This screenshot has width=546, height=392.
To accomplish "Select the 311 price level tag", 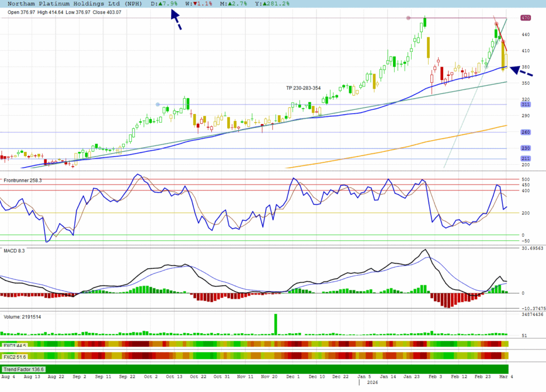I will tap(525, 105).
